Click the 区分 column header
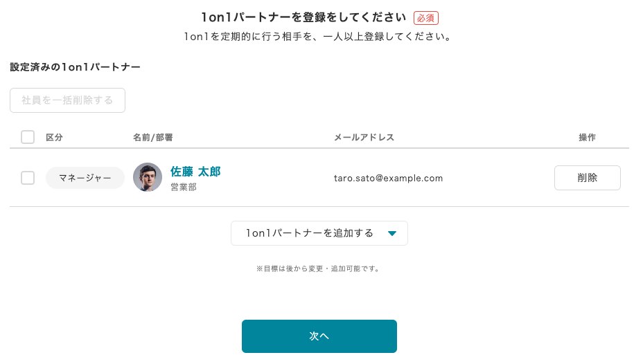 click(54, 137)
